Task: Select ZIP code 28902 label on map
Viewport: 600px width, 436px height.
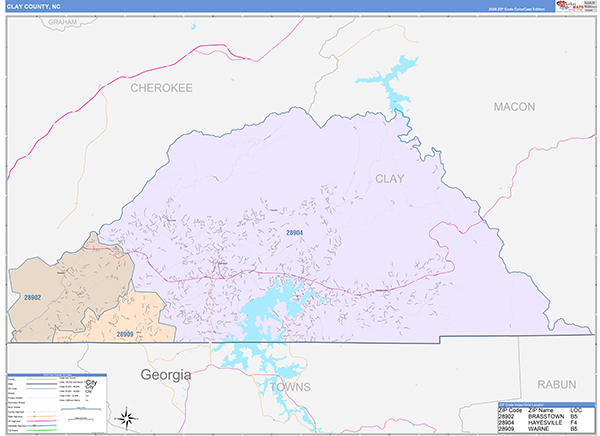Action: [33, 297]
